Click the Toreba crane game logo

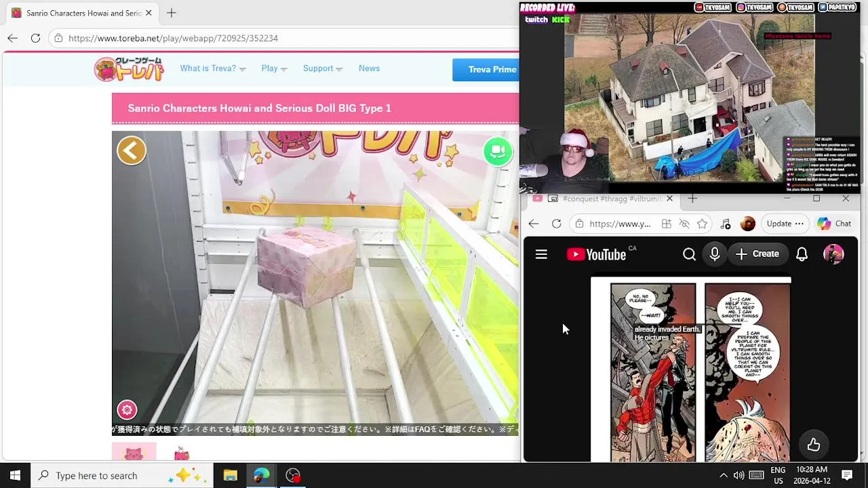click(x=129, y=69)
